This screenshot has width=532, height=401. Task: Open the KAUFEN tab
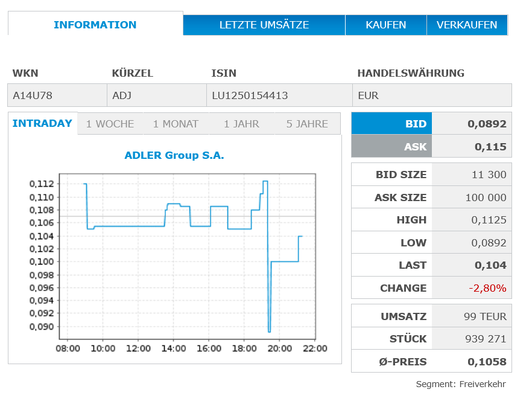(x=386, y=25)
